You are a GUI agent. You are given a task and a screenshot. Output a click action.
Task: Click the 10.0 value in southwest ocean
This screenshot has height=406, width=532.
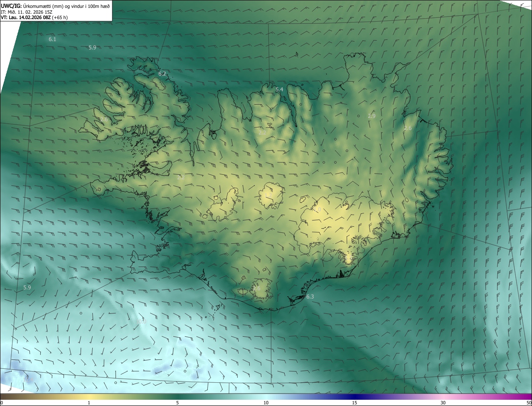click(141, 321)
